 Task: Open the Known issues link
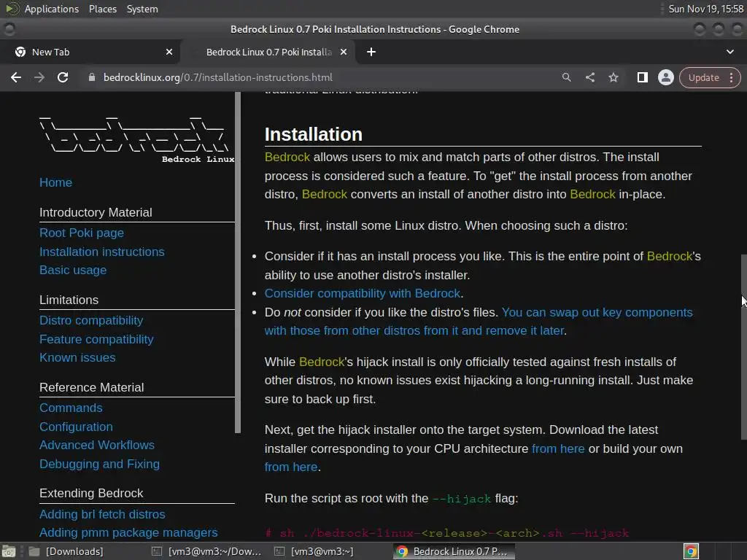tap(77, 357)
